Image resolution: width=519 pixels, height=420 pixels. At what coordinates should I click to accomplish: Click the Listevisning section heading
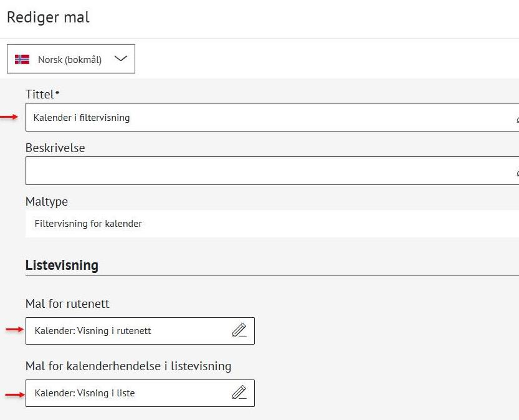click(62, 265)
